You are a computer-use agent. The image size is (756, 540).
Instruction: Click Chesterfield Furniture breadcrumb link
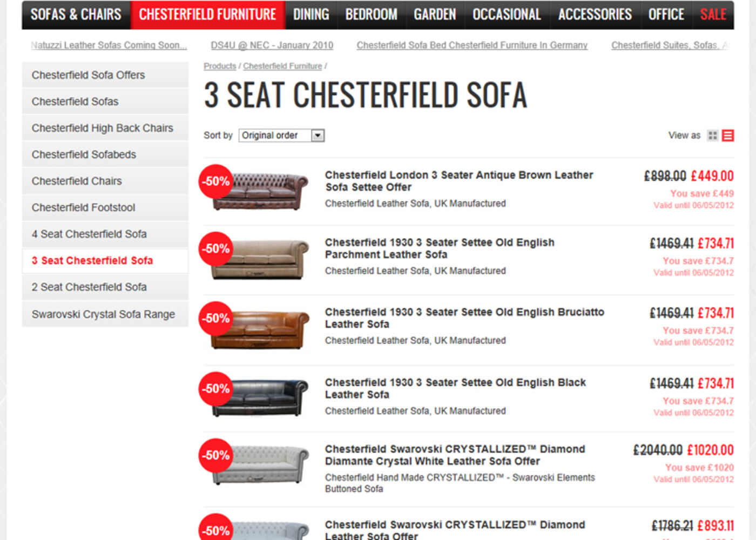(282, 66)
